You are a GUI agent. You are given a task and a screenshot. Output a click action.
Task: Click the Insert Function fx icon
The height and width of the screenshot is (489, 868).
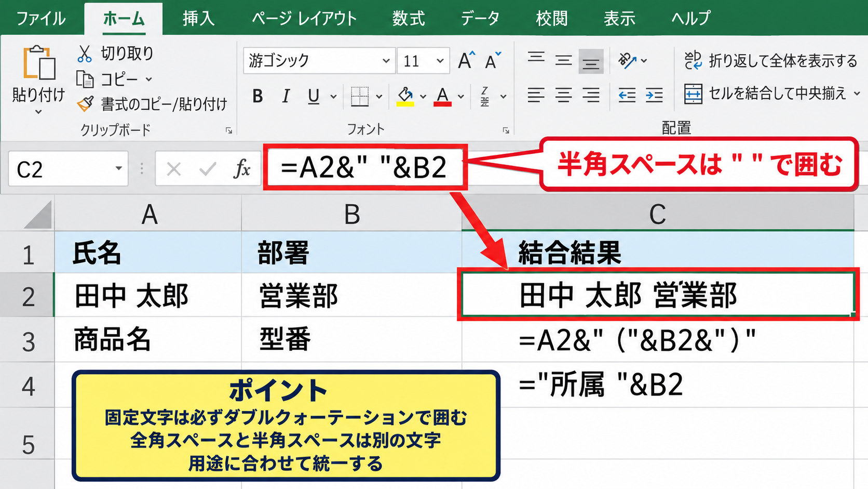click(x=242, y=169)
